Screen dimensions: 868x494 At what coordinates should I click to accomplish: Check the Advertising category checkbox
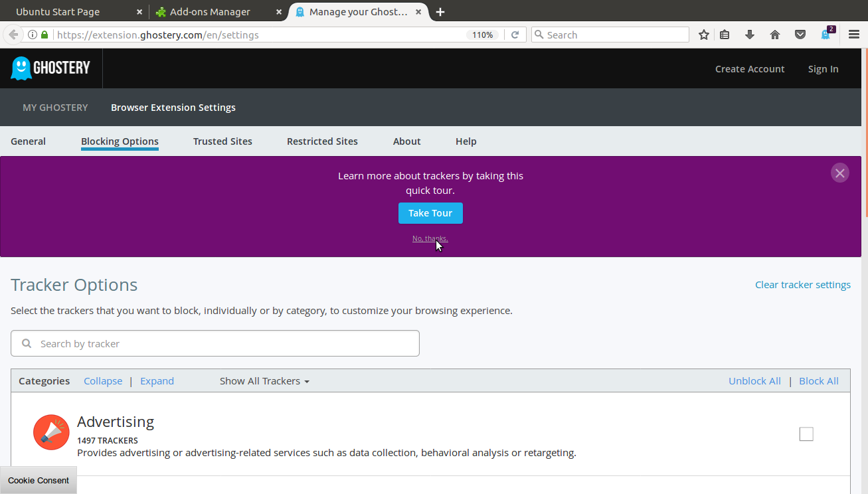coord(806,434)
